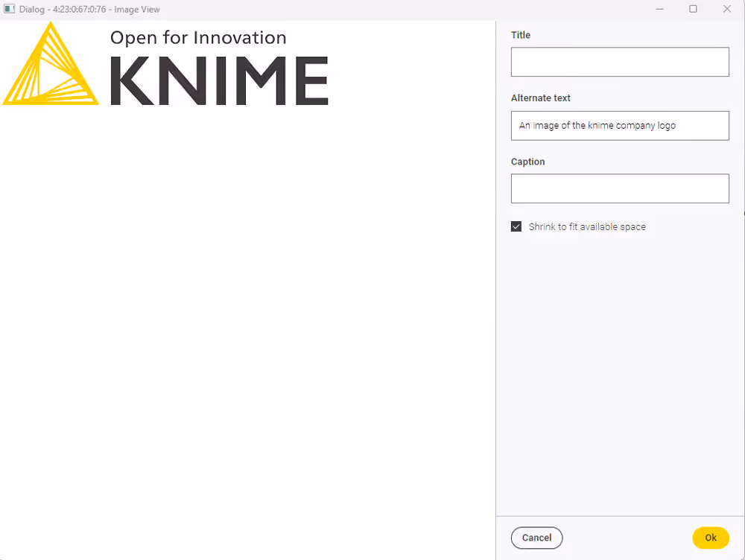Click the dialog window icon in title bar
Screen dimensions: 745x560
[10, 9]
